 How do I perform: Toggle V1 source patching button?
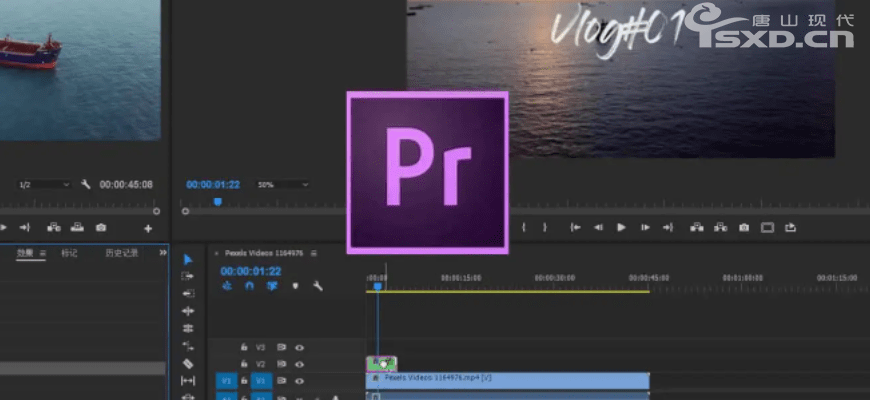point(226,381)
